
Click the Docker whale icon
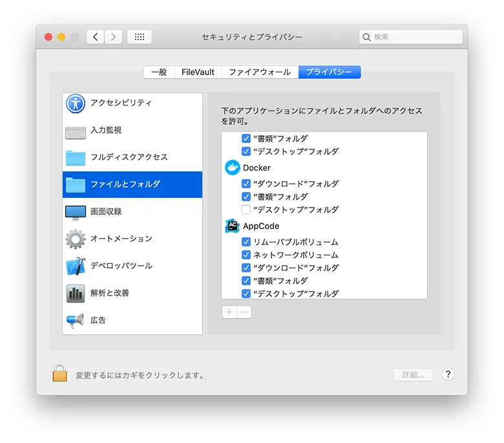click(x=233, y=167)
